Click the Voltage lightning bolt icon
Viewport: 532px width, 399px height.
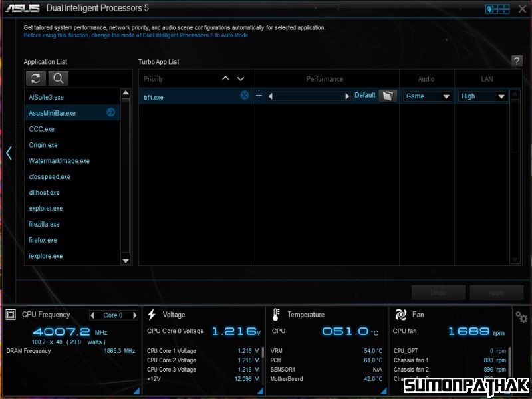(152, 315)
